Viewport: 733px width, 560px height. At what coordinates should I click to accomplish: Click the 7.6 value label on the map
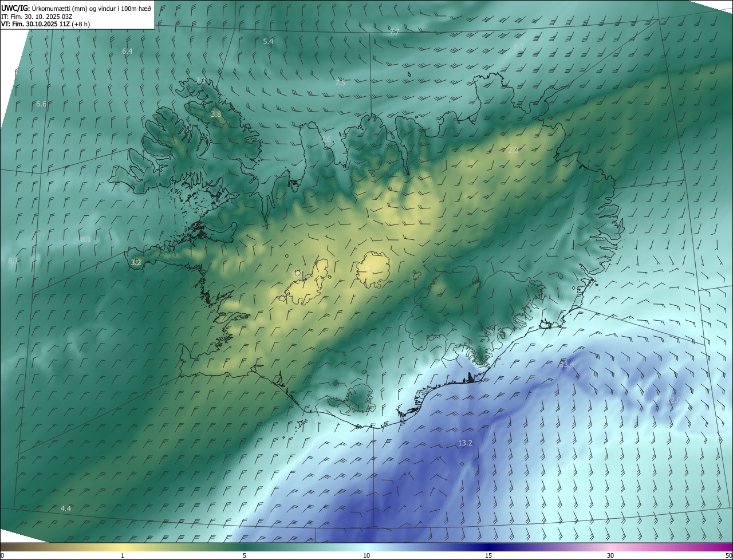tap(326, 139)
